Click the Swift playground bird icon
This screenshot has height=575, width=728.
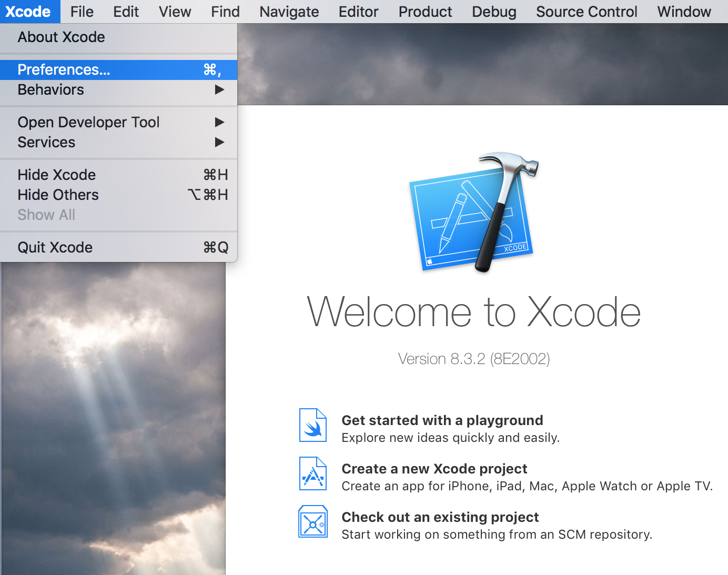(x=312, y=425)
